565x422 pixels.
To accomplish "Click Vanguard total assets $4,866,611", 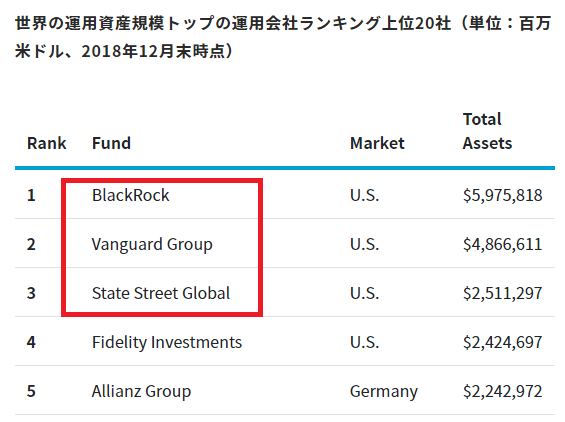I will [503, 245].
